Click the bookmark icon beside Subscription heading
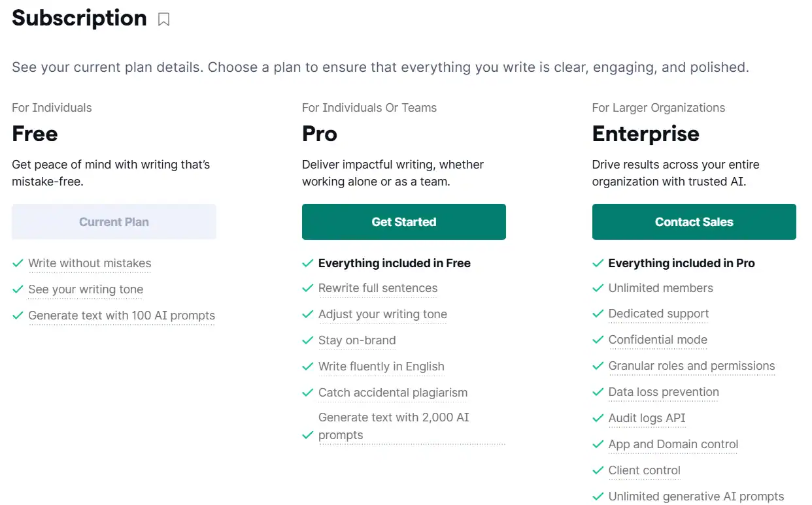This screenshot has width=812, height=505. 163,20
